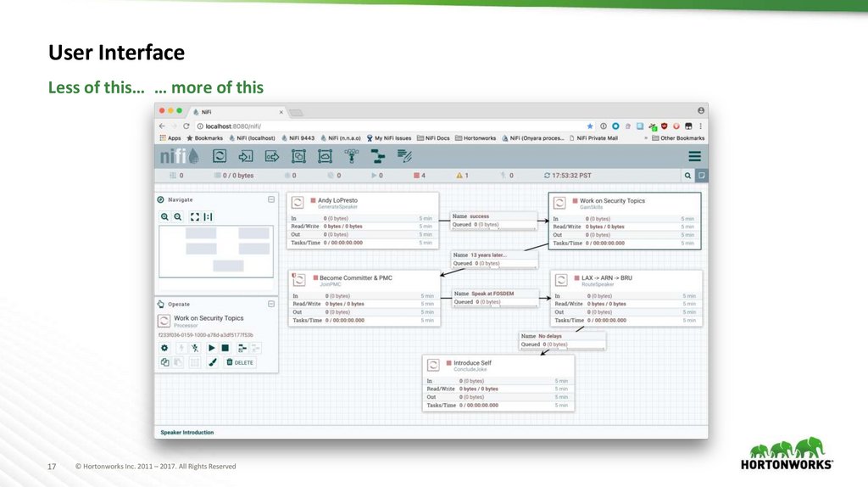The height and width of the screenshot is (487, 868).
Task: Bookmark page with the star icon
Action: (x=590, y=126)
